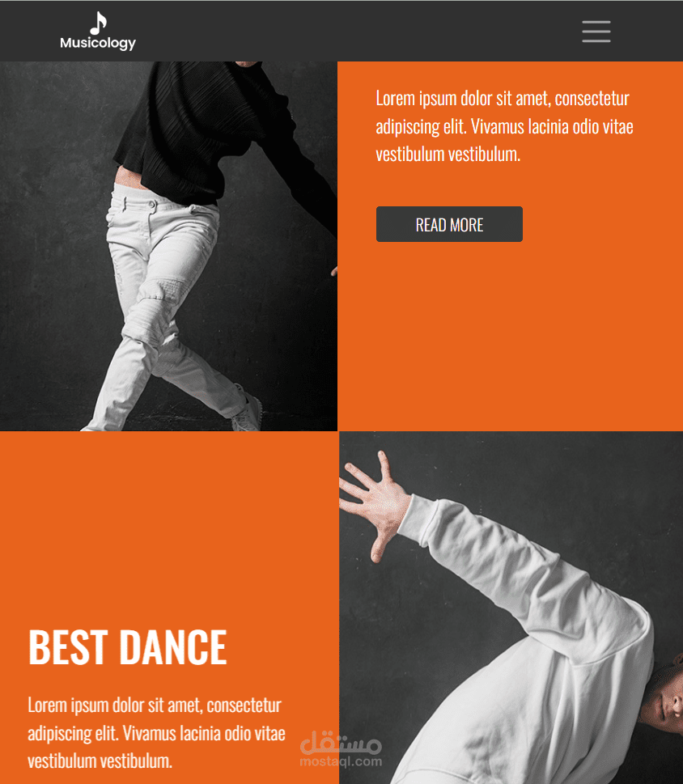Select the dancer in white sweatshirt photo

pyautogui.click(x=511, y=608)
